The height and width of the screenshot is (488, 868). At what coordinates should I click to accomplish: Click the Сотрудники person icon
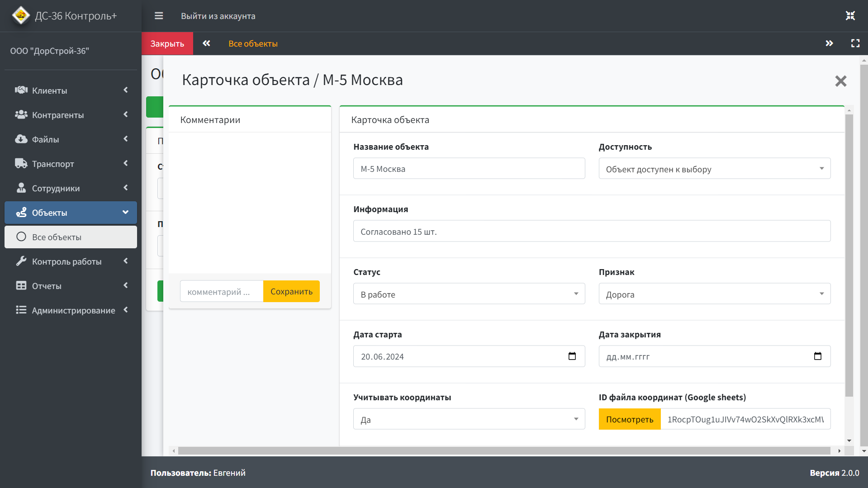click(21, 188)
